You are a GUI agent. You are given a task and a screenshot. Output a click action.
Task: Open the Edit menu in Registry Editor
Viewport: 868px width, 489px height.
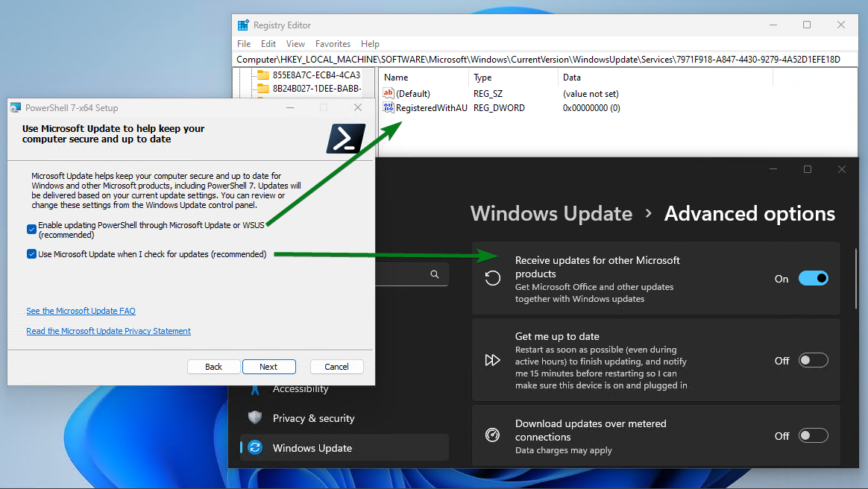[268, 44]
